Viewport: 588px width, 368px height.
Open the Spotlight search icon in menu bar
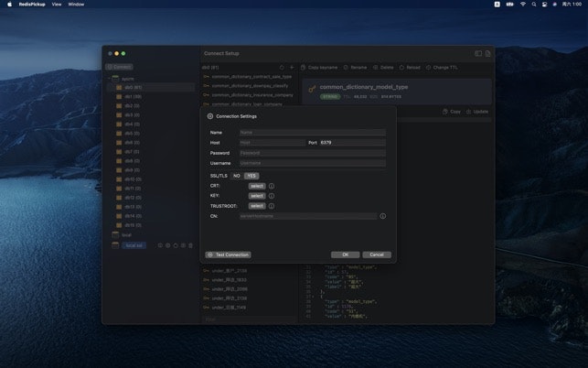(534, 5)
